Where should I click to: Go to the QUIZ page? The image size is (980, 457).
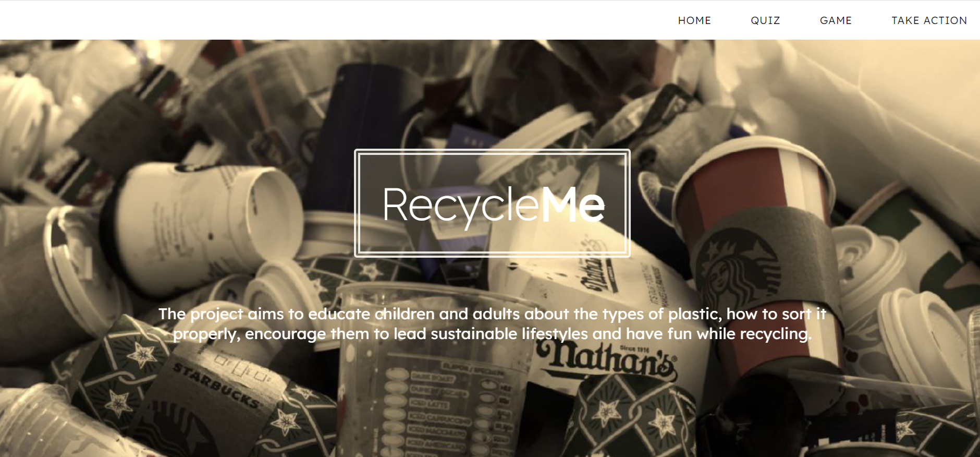[x=765, y=20]
